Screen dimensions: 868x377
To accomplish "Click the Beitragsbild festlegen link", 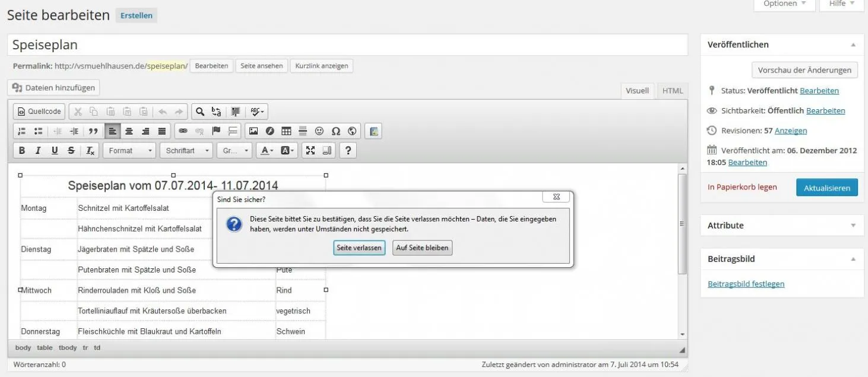I will point(746,284).
